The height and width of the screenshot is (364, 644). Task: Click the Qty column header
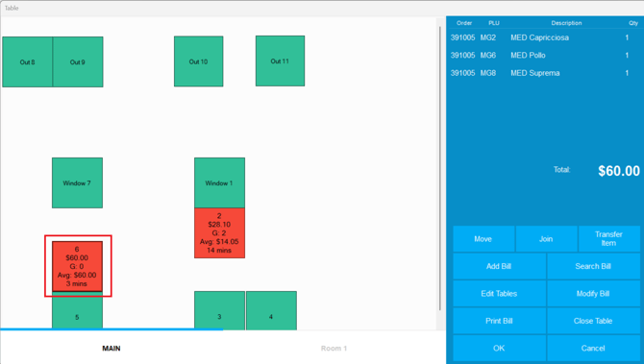pyautogui.click(x=632, y=23)
